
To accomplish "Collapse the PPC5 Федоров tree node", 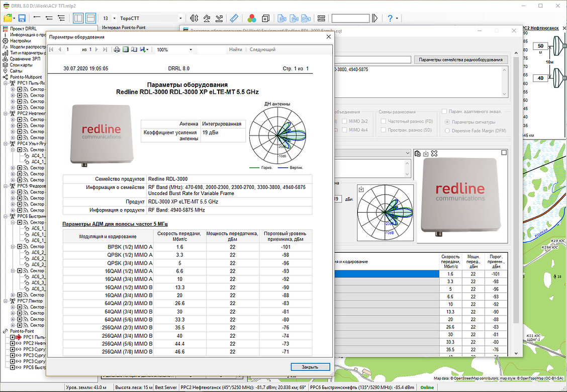I will (x=6, y=186).
